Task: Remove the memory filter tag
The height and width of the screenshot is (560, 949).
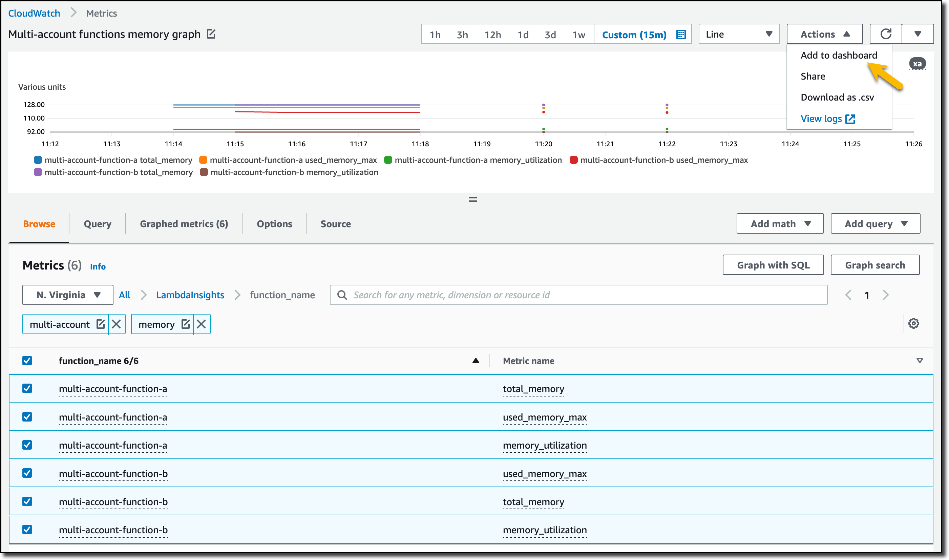Action: pyautogui.click(x=202, y=324)
